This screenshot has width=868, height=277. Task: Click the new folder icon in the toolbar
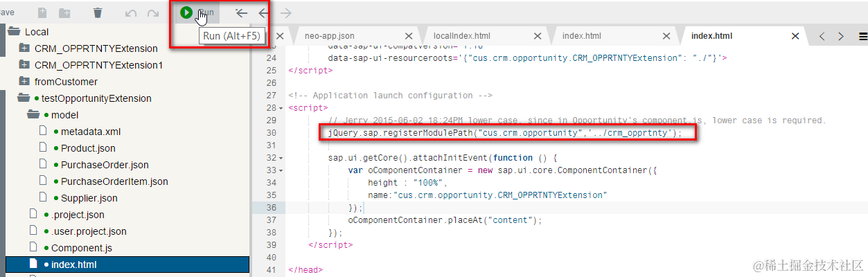click(x=64, y=12)
